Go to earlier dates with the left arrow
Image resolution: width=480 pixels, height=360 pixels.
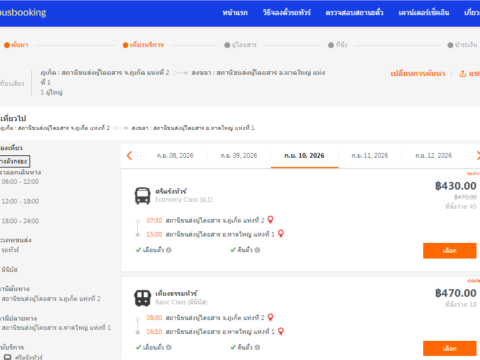coord(130,155)
